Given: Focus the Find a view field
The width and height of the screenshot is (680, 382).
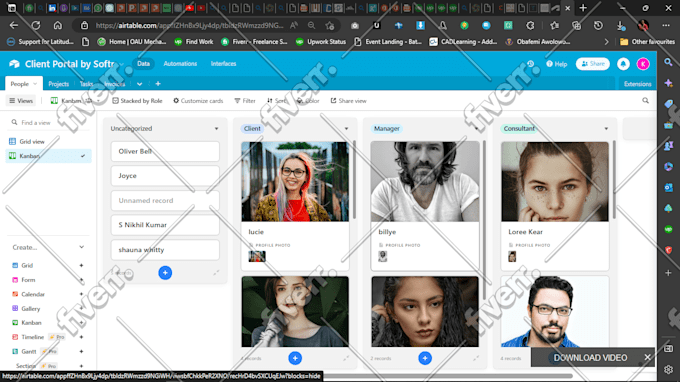Looking at the screenshot, I should tap(49, 123).
